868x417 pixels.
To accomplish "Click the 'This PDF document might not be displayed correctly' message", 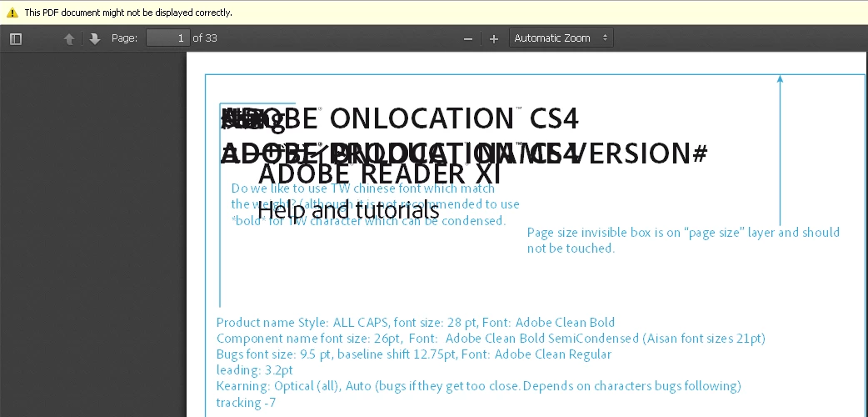I will 128,13.
